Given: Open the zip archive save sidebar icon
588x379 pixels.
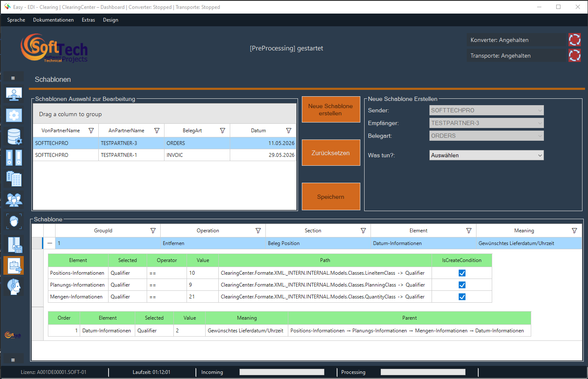Looking at the screenshot, I should [14, 245].
